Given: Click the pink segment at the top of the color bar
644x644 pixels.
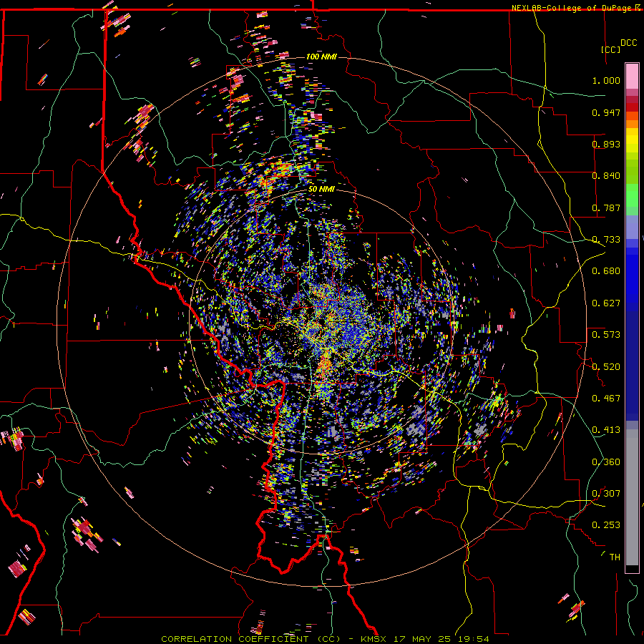Looking at the screenshot, I should click(x=632, y=77).
